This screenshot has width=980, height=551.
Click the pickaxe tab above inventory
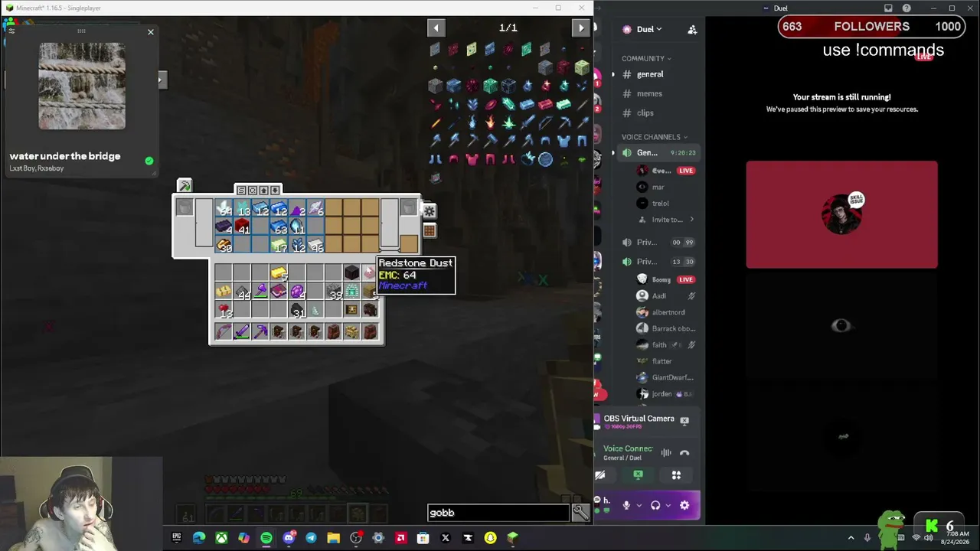pos(184,186)
